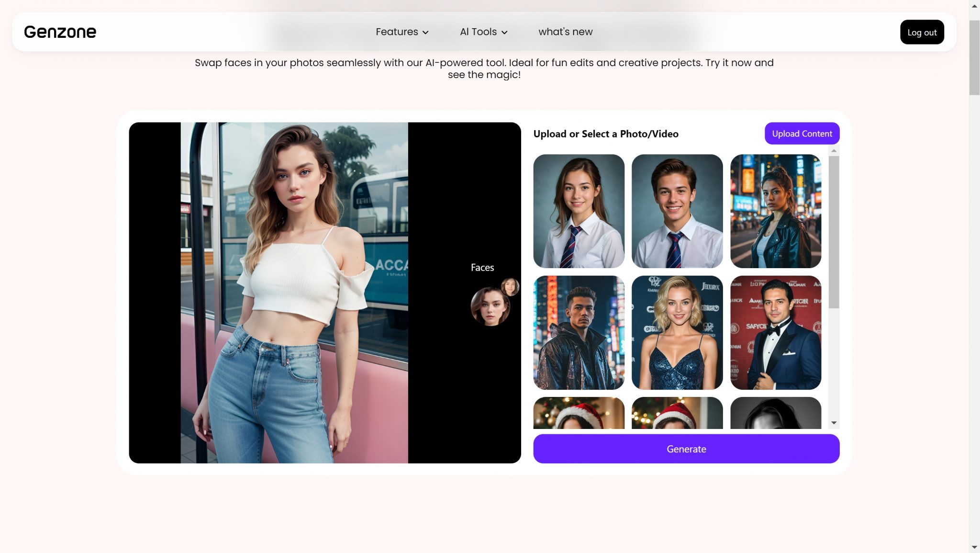
Task: Select the man in hooded jacket photo
Action: click(x=579, y=332)
